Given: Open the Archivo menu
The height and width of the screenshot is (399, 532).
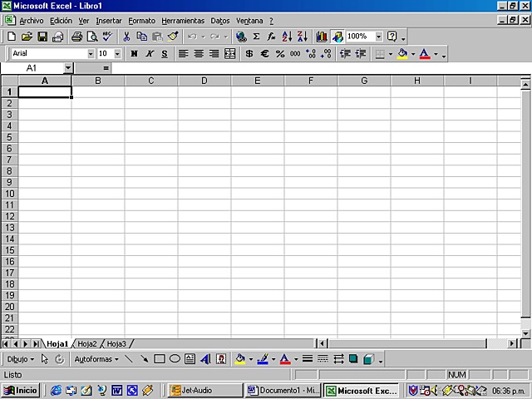Looking at the screenshot, I should (32, 21).
